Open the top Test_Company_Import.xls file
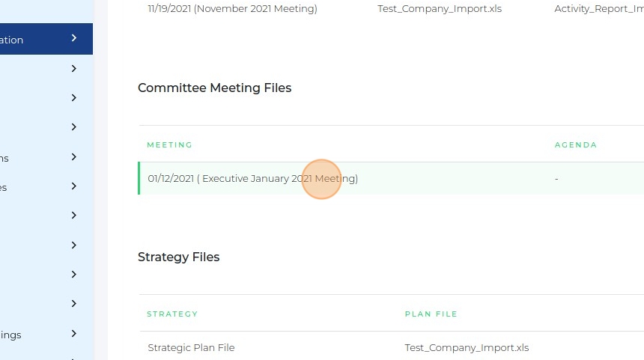The width and height of the screenshot is (644, 360). pos(439,9)
